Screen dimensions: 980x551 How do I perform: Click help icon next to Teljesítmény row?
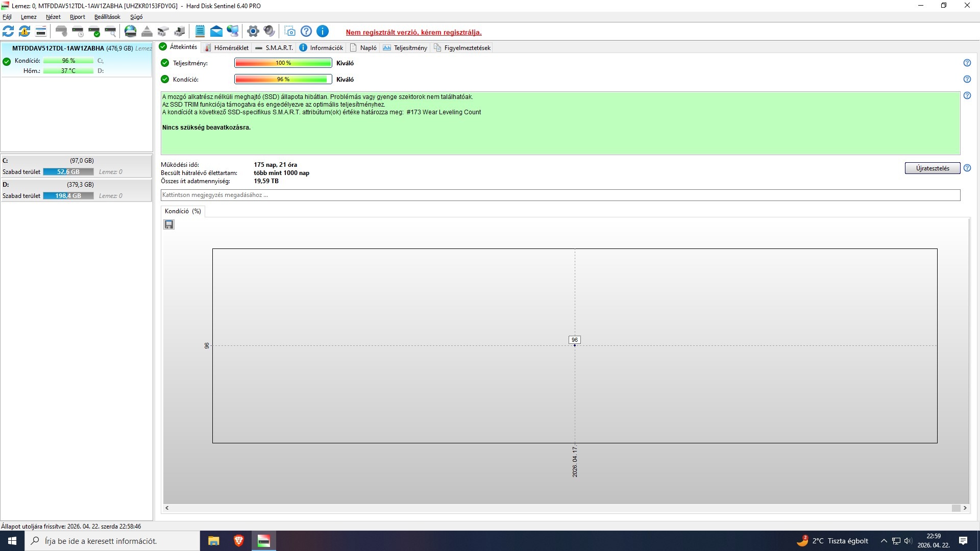point(967,63)
